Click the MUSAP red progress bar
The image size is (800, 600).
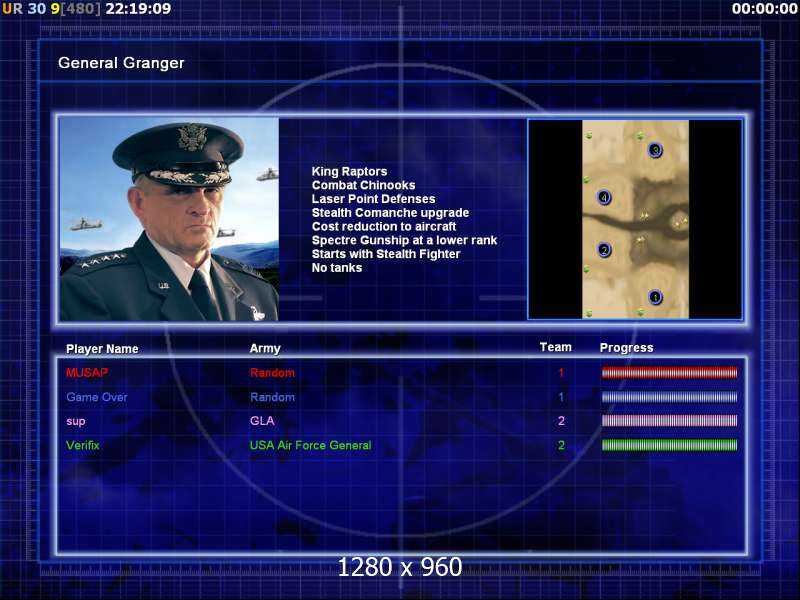pos(669,373)
